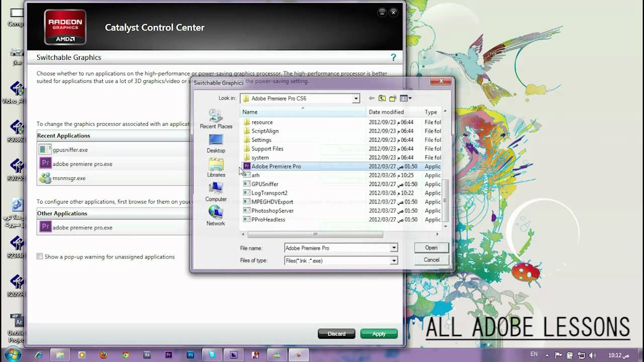This screenshot has width=644, height=362.
Task: Click the EN language indicator in the taskbar
Action: click(x=534, y=354)
